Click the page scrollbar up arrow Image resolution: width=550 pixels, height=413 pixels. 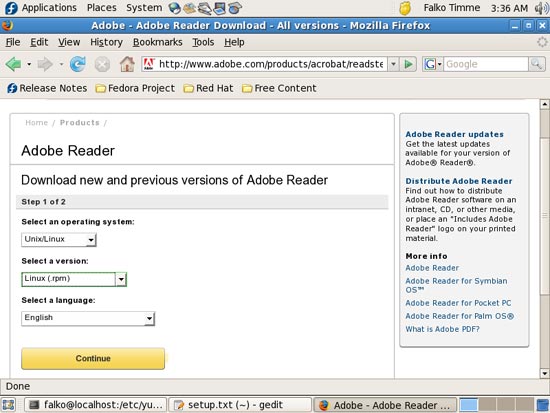(x=544, y=104)
